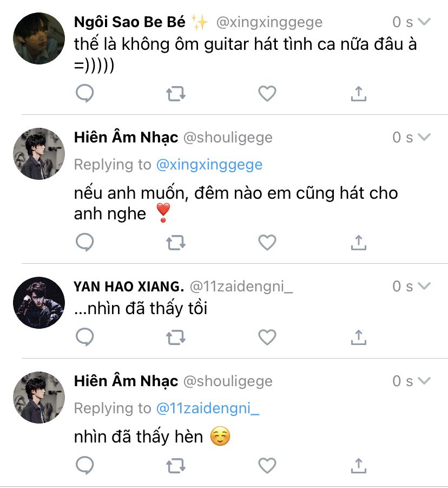This screenshot has height=488, width=448.
Task: Open Ngôi Sao Be Bé's profile picture
Action: click(38, 38)
